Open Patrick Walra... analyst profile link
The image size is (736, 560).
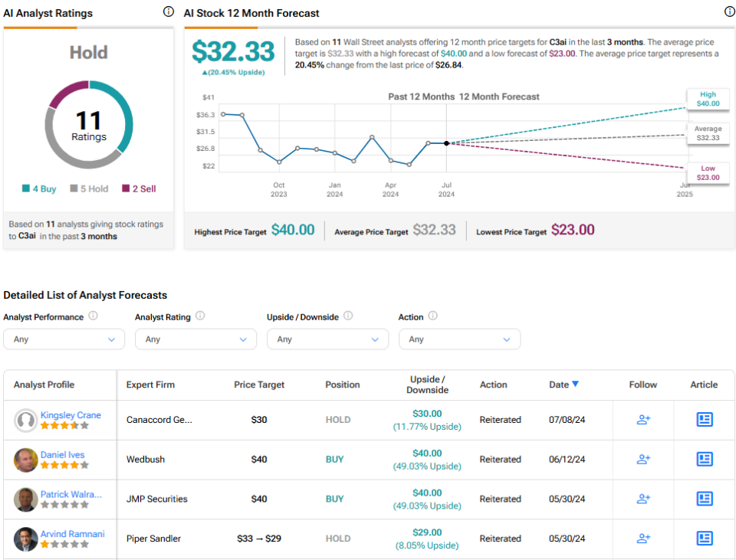coord(71,494)
